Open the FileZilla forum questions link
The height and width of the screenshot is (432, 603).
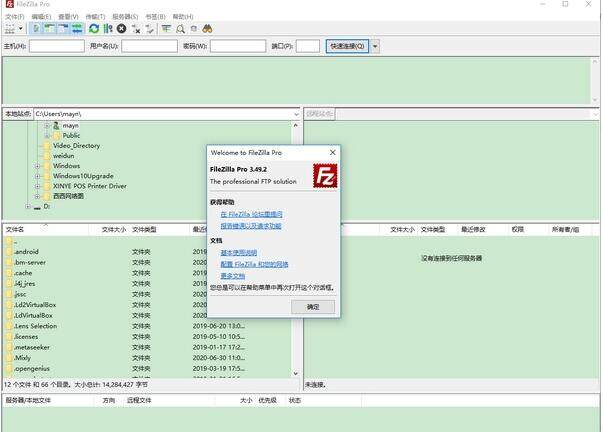click(x=252, y=214)
